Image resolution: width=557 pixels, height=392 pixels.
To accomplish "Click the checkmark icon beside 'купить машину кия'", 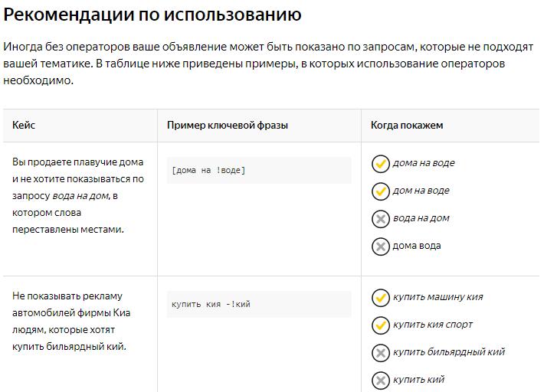I will coord(381,298).
